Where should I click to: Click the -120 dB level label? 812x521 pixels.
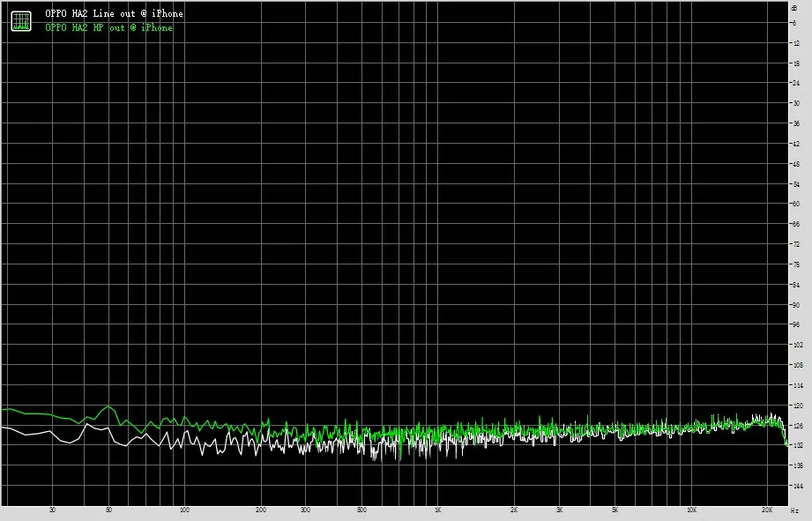point(796,406)
